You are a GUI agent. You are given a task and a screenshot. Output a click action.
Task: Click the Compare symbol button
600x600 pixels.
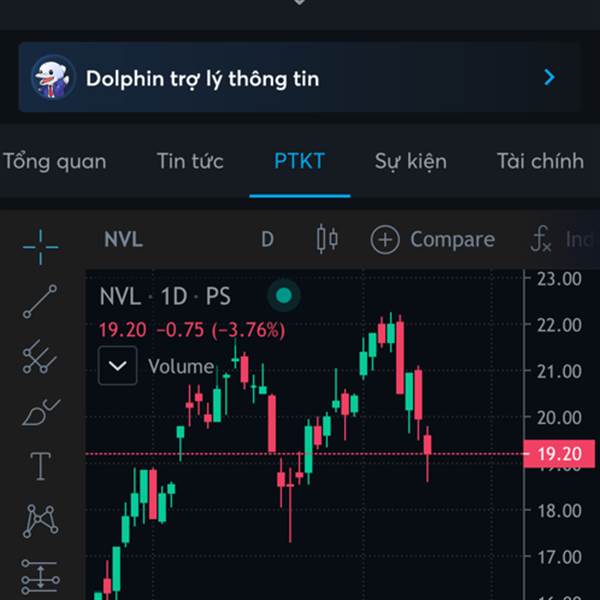(x=433, y=240)
